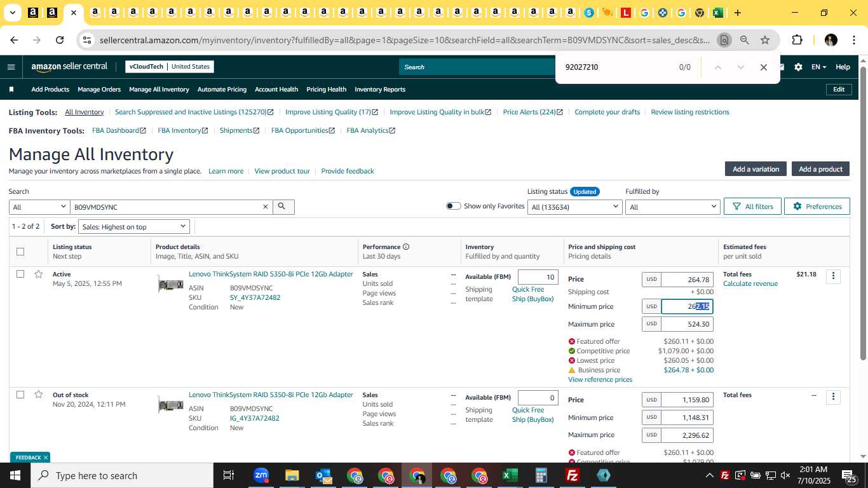Click the magnifier search button beside B09VMDSYNC
This screenshot has width=868, height=488.
283,207
